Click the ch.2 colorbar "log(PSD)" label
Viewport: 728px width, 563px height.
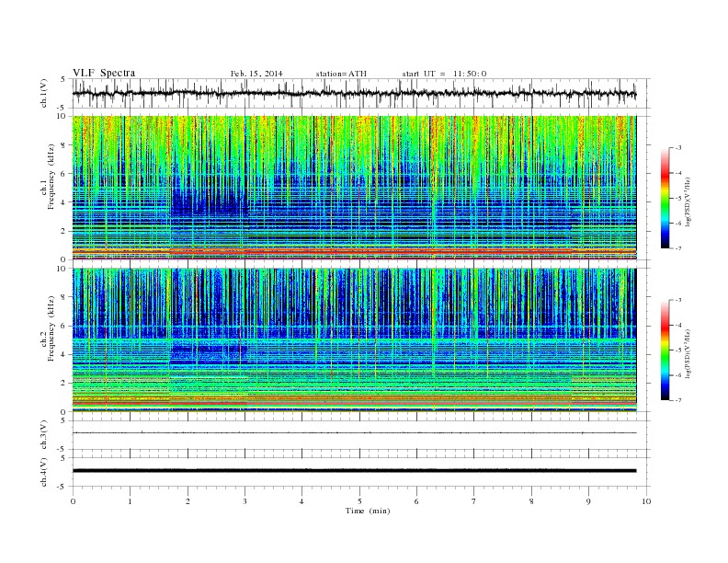pyautogui.click(x=688, y=353)
